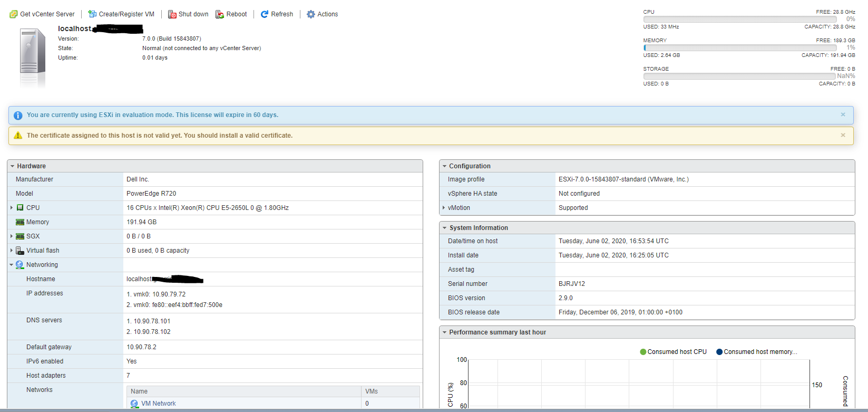Click the yellow warning icon in certificate banner
This screenshot has width=868, height=412.
tap(18, 136)
